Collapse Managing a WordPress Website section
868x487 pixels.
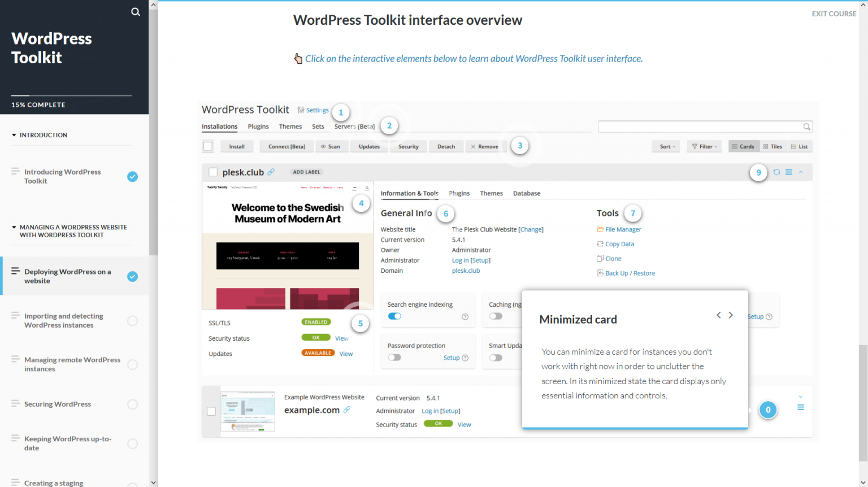pyautogui.click(x=14, y=227)
